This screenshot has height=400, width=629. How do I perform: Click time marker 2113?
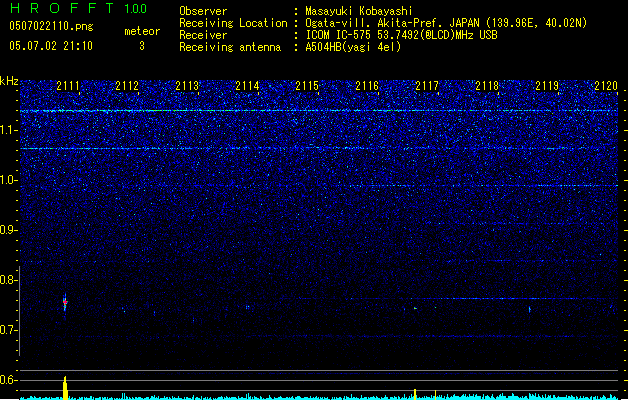[x=187, y=86]
